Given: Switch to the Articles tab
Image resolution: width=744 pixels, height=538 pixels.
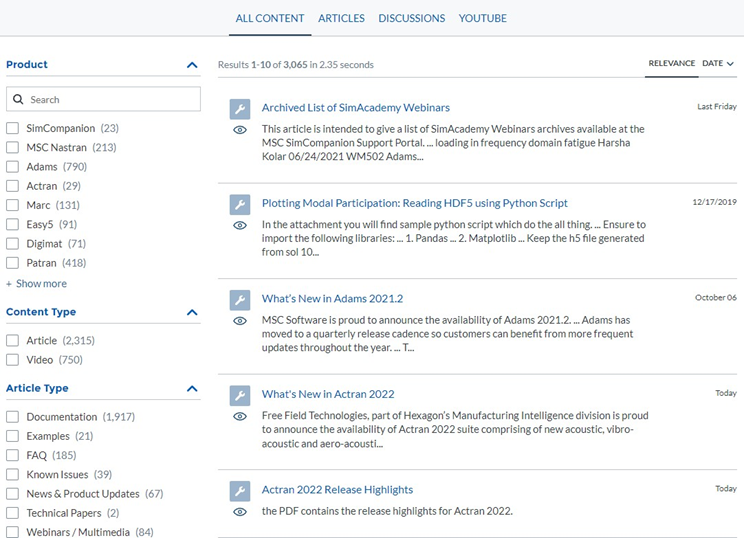Looking at the screenshot, I should [341, 18].
